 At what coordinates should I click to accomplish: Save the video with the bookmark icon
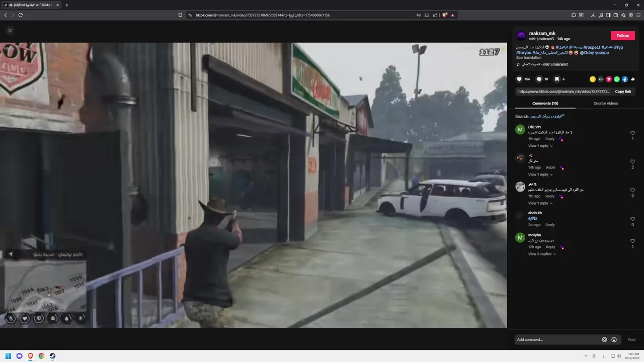[556, 79]
